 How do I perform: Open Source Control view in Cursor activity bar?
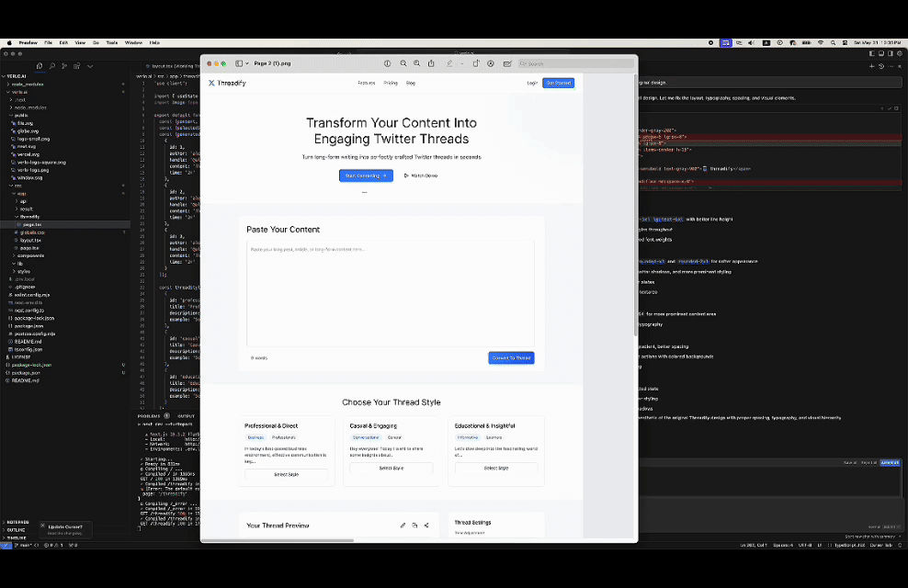click(64, 66)
